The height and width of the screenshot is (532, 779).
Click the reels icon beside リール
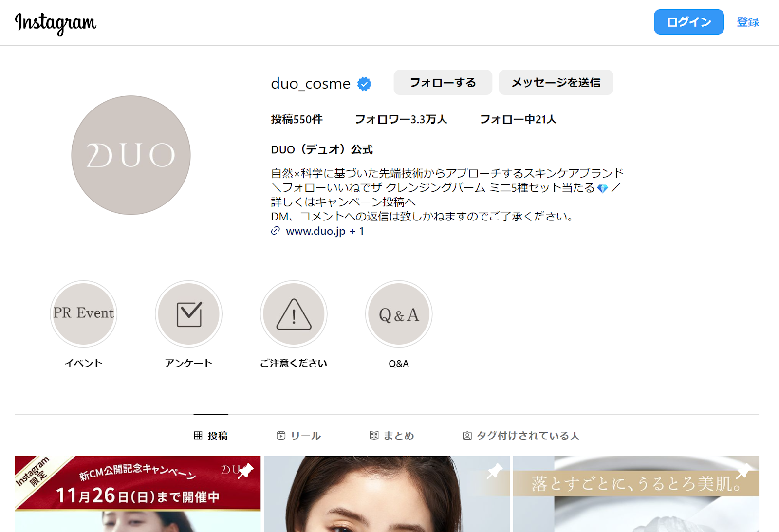281,435
